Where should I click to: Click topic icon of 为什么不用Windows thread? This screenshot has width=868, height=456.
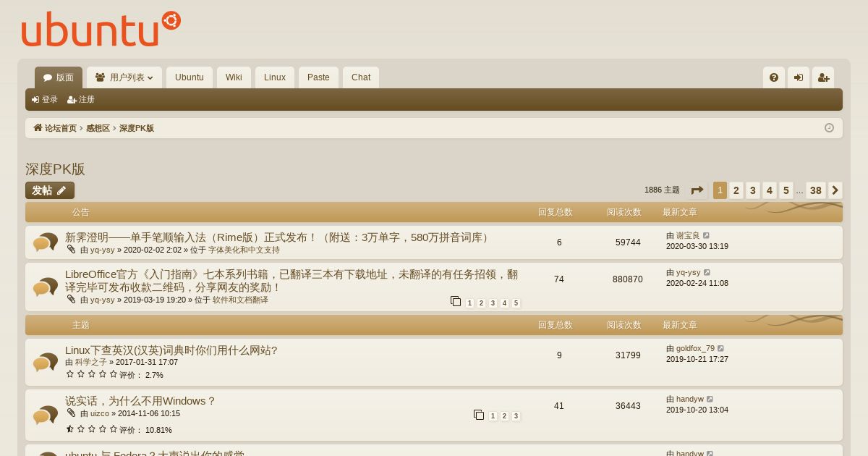pos(45,415)
